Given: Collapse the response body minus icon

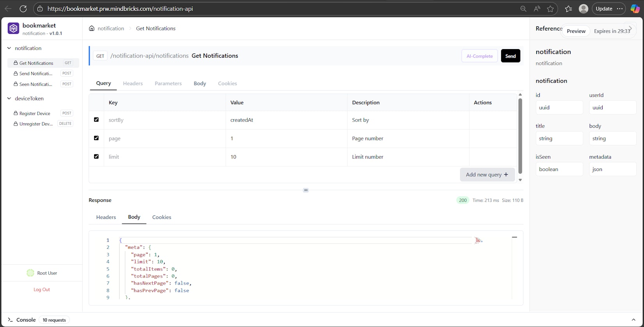Looking at the screenshot, I should 514,237.
